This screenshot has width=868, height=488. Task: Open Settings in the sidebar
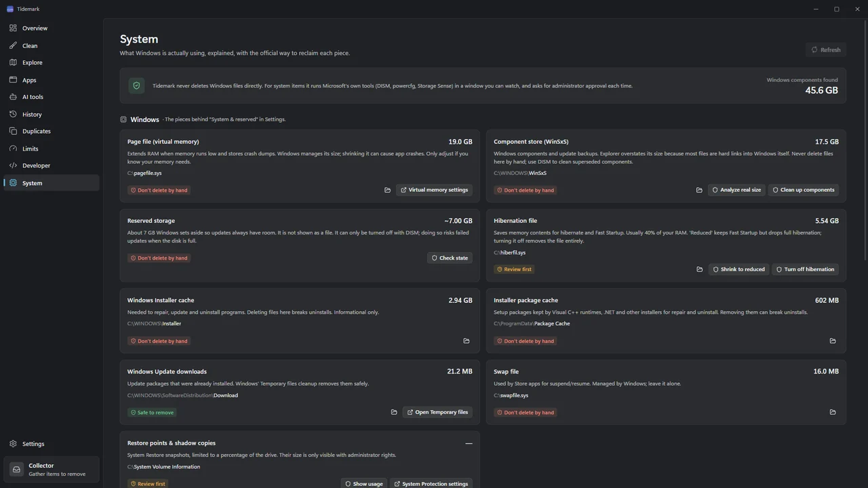tap(51, 444)
